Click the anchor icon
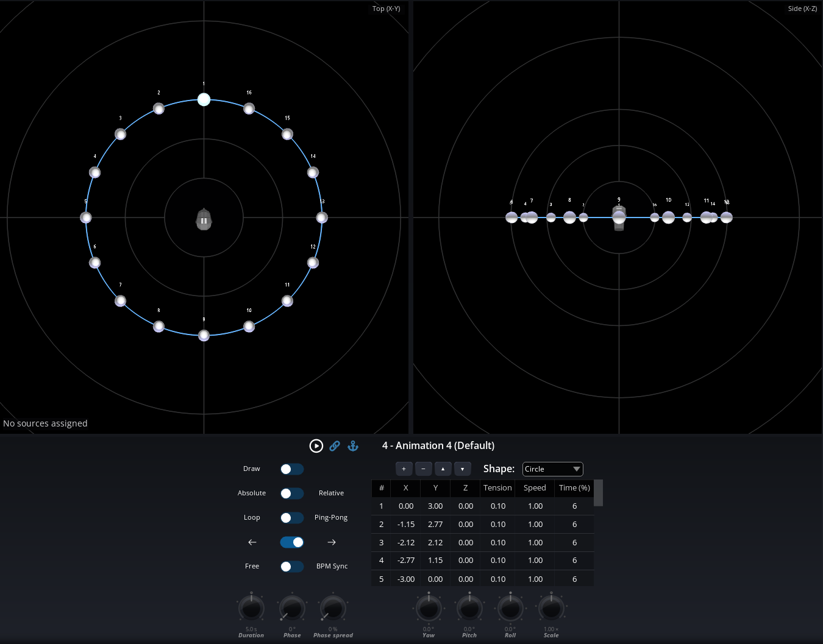823x644 pixels. (353, 446)
